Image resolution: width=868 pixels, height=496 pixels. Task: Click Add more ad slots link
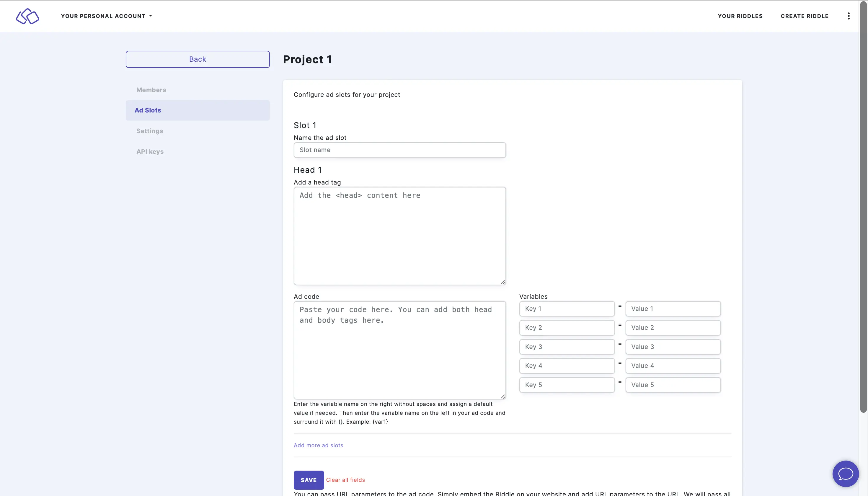coord(318,445)
